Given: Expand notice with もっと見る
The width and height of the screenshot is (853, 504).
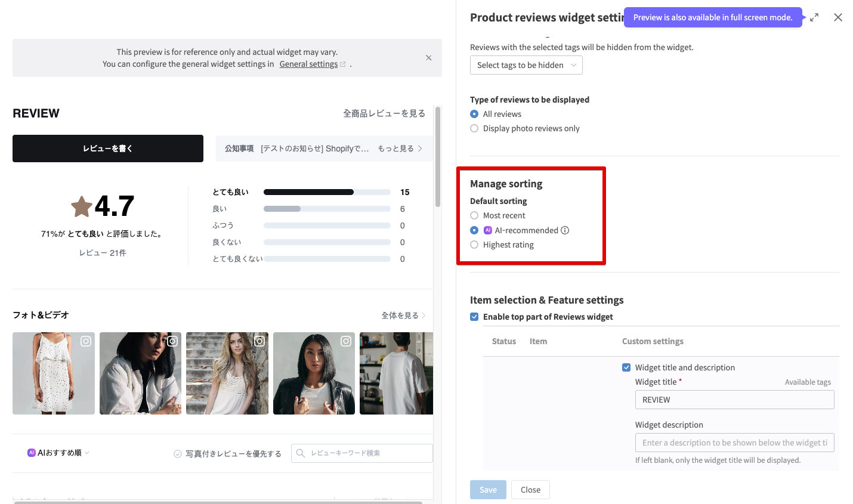Looking at the screenshot, I should [x=400, y=149].
